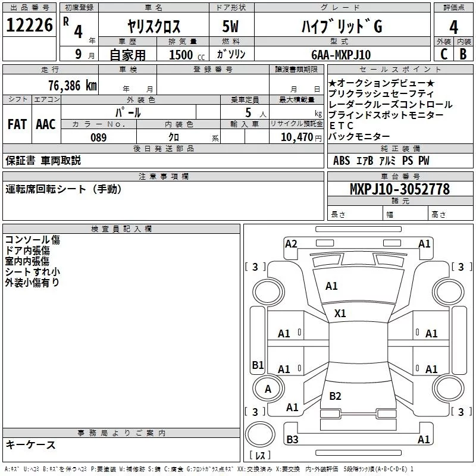The height and width of the screenshot is (476, 476).
Task: Select sales point ブラインドスポットモニター
Action: (386, 115)
